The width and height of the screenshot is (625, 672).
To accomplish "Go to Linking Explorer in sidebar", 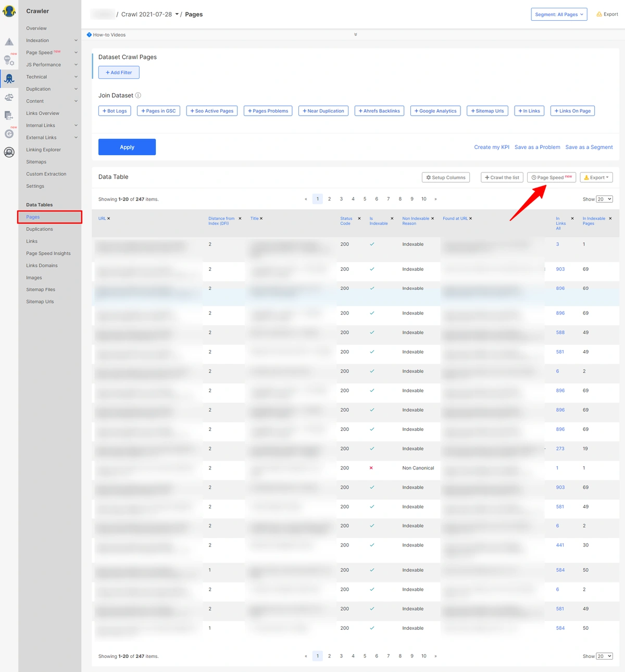I will tap(43, 150).
